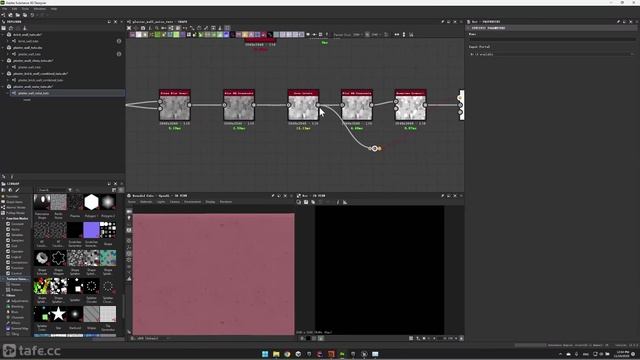The image size is (640, 360).
Task: Click the horizontal arrows icon next to Parent Size
Action: [396, 35]
